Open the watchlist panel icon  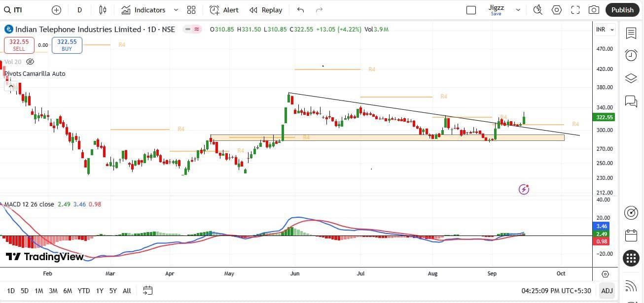(x=631, y=33)
